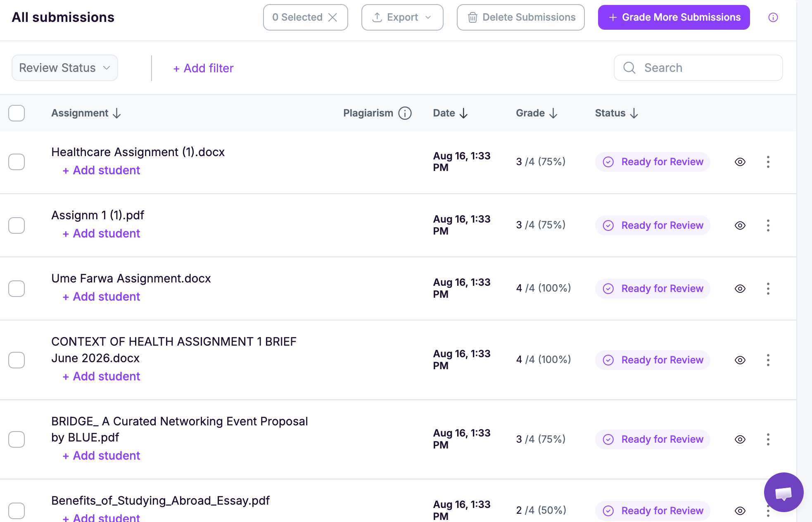Add student to Assignm 1 (1).pdf

[101, 233]
